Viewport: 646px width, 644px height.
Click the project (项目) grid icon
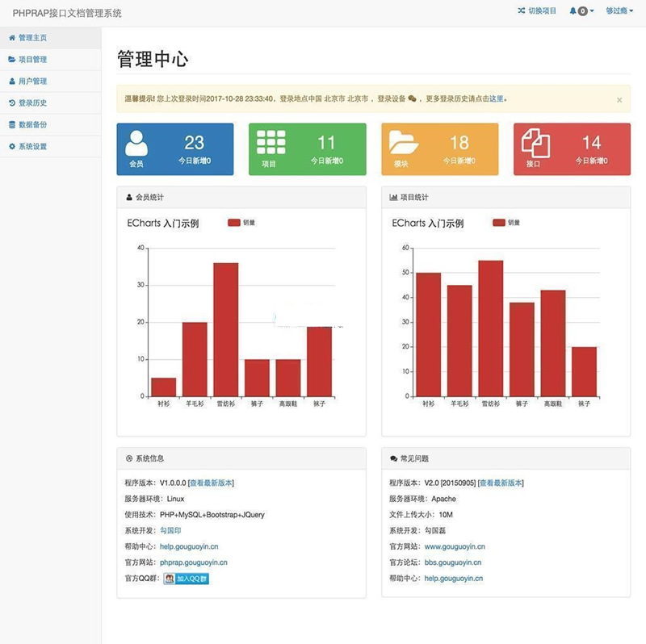(x=271, y=143)
